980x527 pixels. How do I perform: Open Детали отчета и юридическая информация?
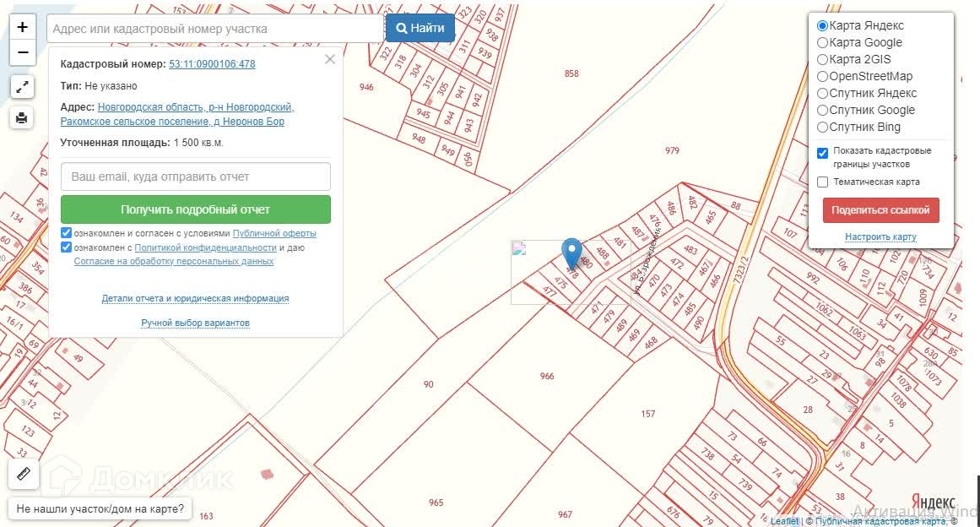(195, 299)
